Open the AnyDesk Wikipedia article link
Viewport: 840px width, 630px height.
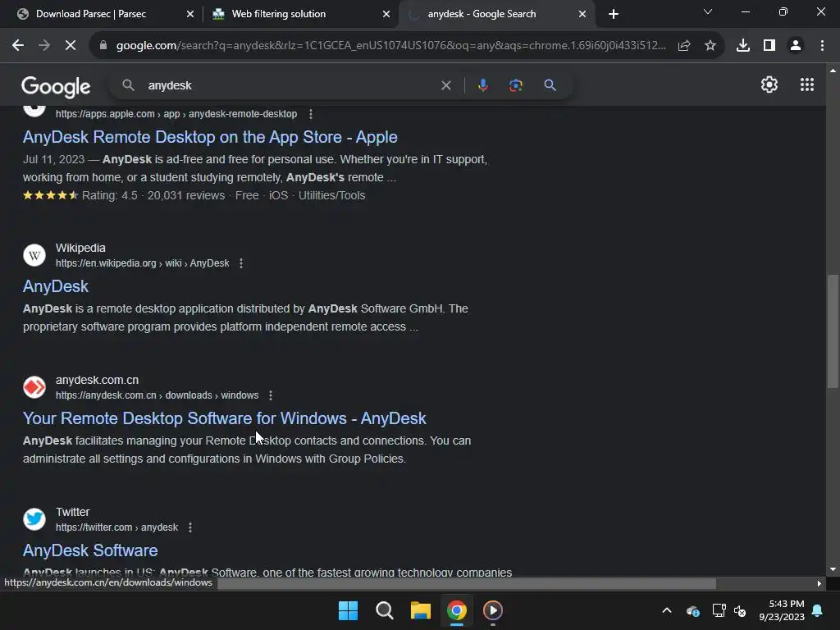pos(56,286)
